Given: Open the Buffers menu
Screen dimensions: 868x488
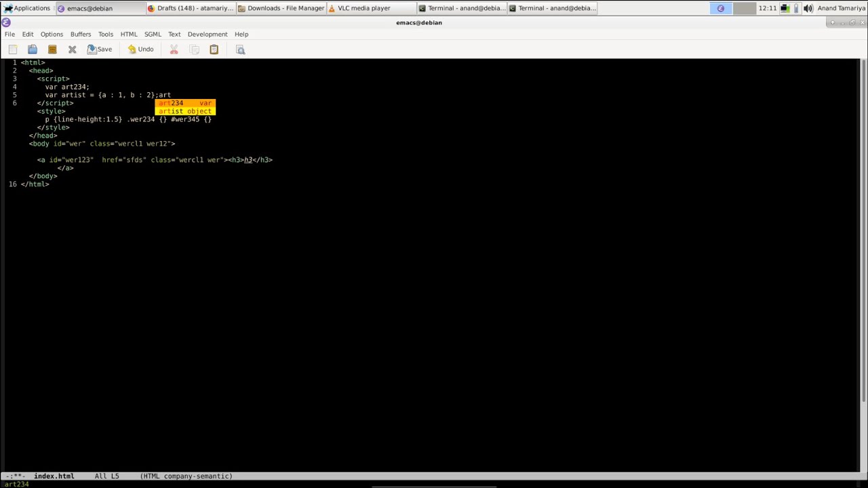Looking at the screenshot, I should tap(81, 34).
